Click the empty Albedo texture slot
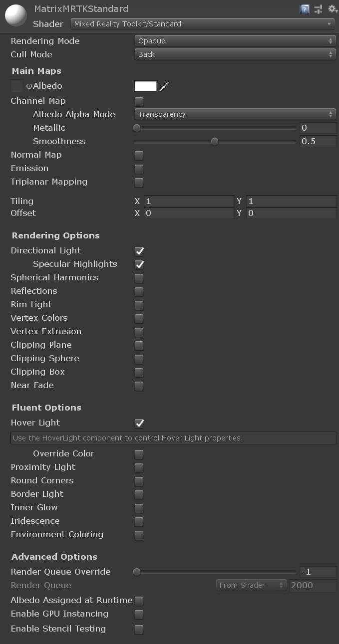 (16, 86)
